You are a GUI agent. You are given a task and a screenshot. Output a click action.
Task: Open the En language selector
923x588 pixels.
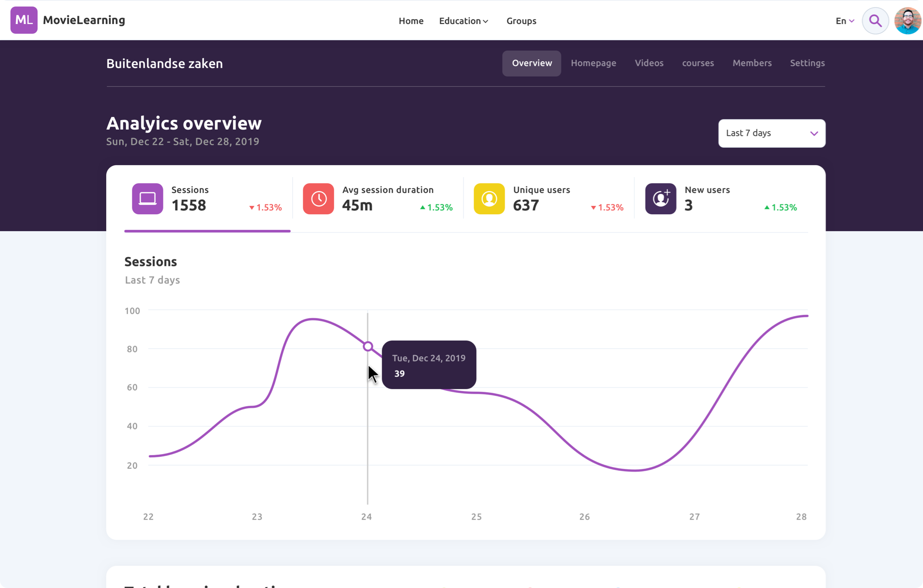(x=845, y=21)
